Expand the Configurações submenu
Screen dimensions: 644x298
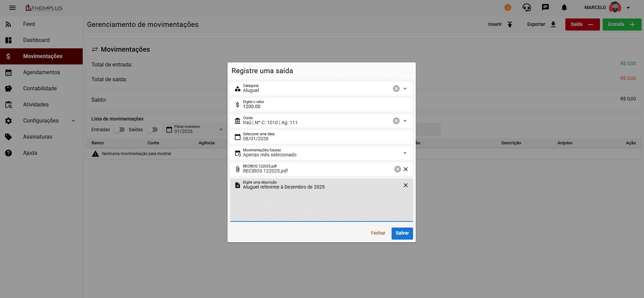point(73,121)
